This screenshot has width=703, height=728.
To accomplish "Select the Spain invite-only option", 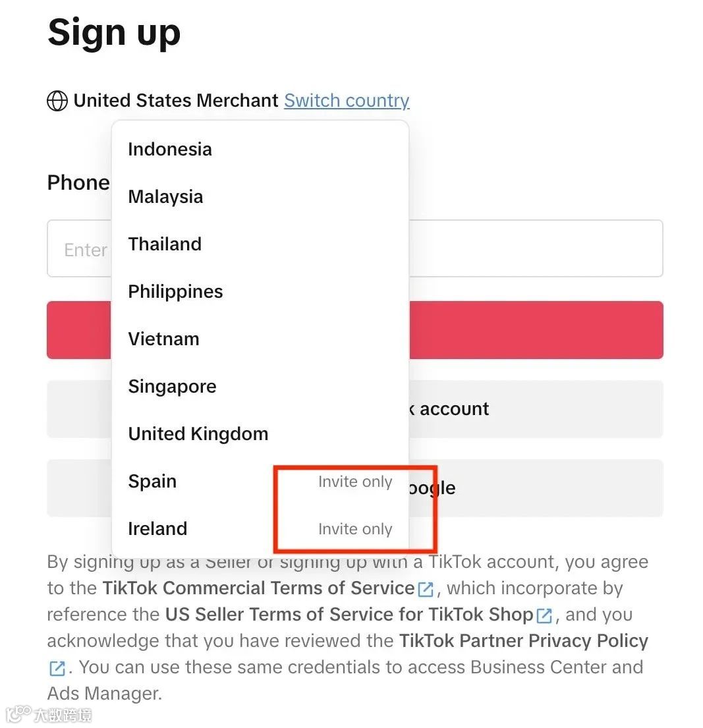I will tap(260, 482).
